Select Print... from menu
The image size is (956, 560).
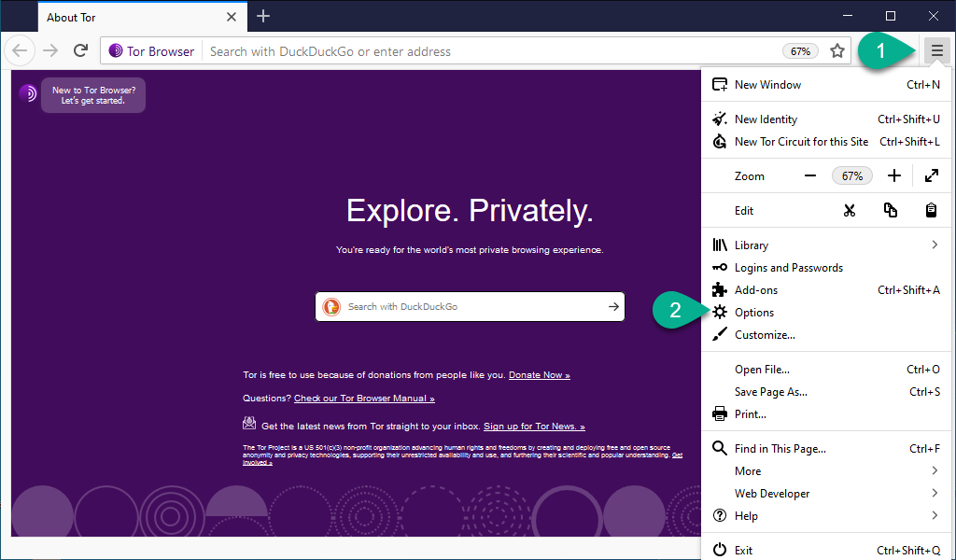826,414
